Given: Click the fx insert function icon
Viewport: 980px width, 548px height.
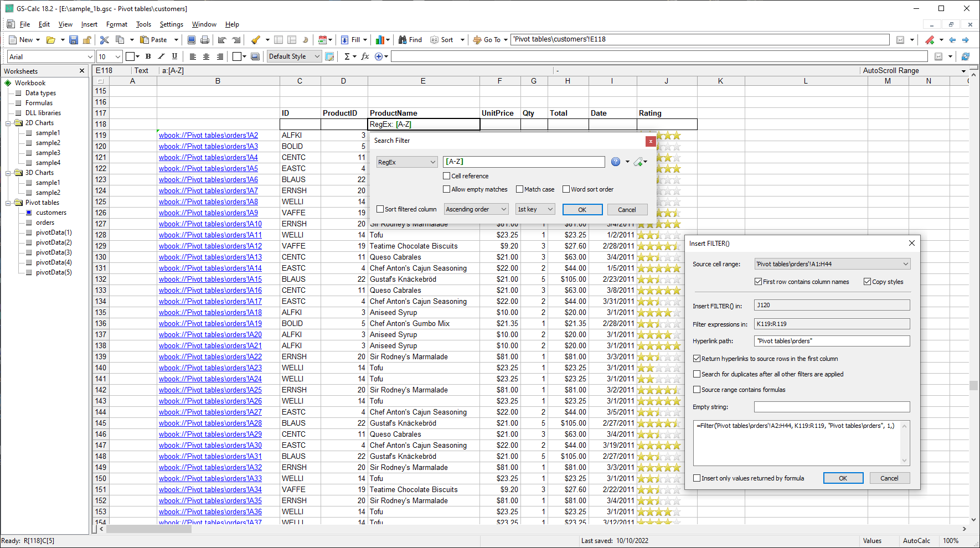Looking at the screenshot, I should point(365,56).
